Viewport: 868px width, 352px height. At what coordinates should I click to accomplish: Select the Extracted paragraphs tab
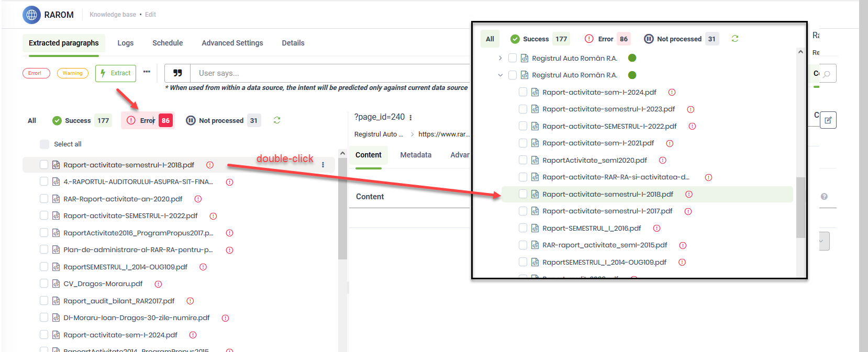pos(64,43)
